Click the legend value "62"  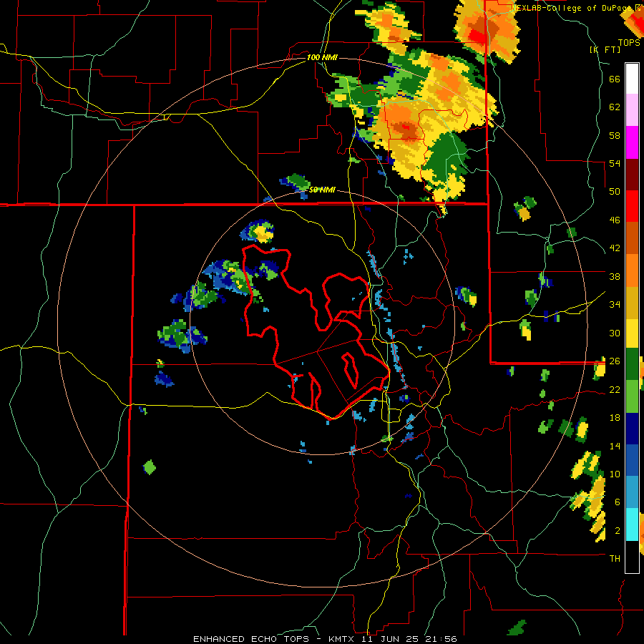(615, 107)
